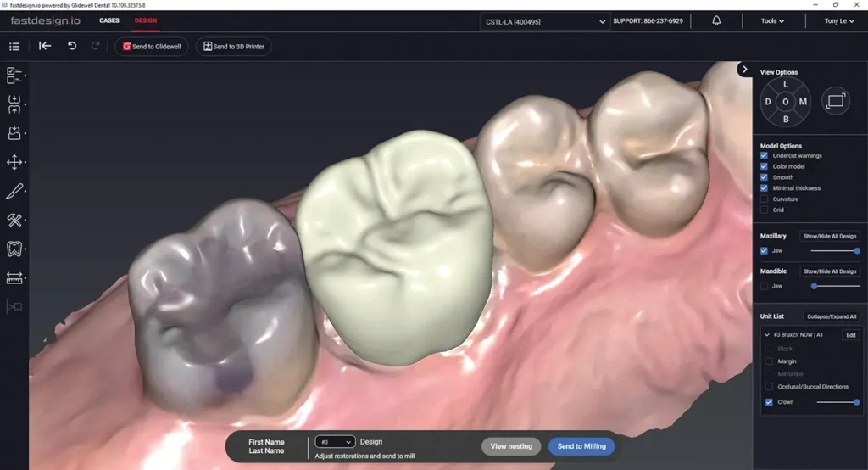Click the Send to Milling button

(581, 446)
